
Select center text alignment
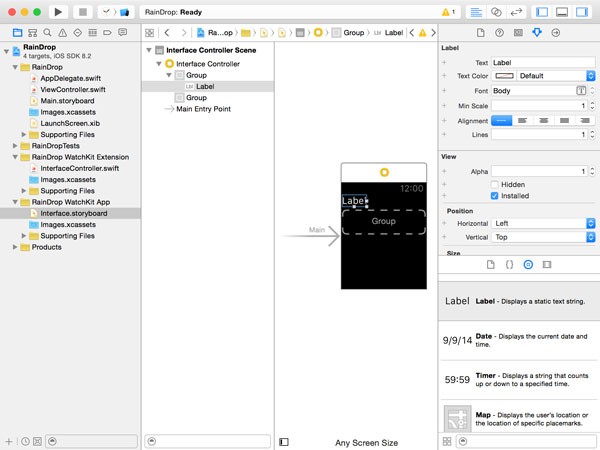tap(543, 121)
